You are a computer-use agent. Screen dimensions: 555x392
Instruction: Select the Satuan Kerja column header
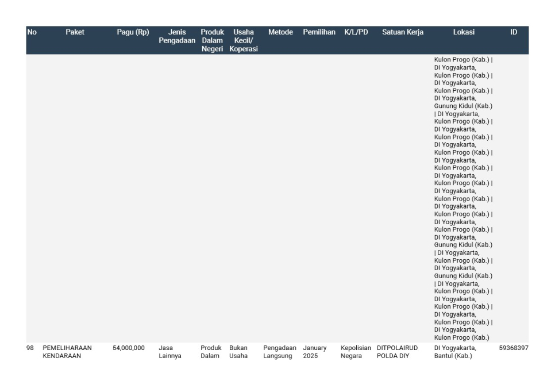click(403, 32)
